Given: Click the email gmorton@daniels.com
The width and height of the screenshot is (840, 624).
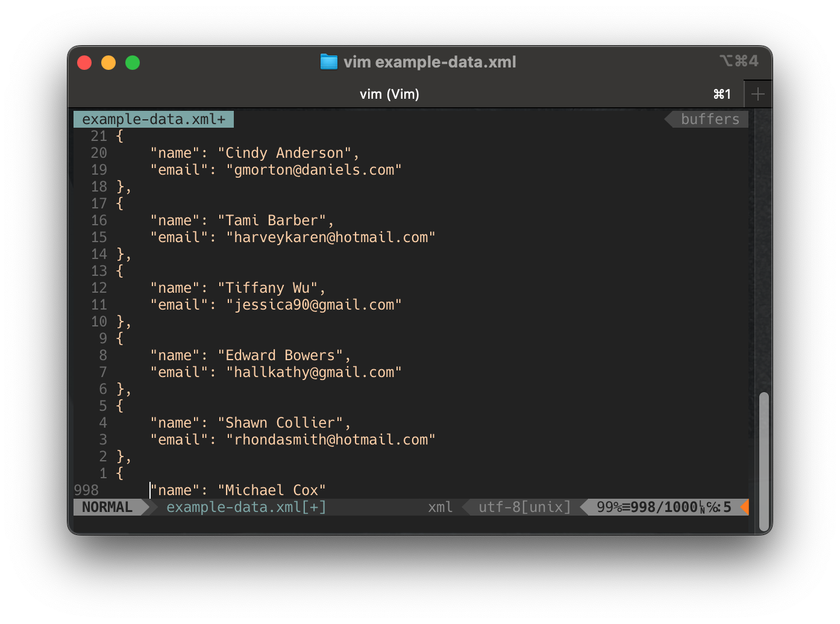Looking at the screenshot, I should pos(313,170).
